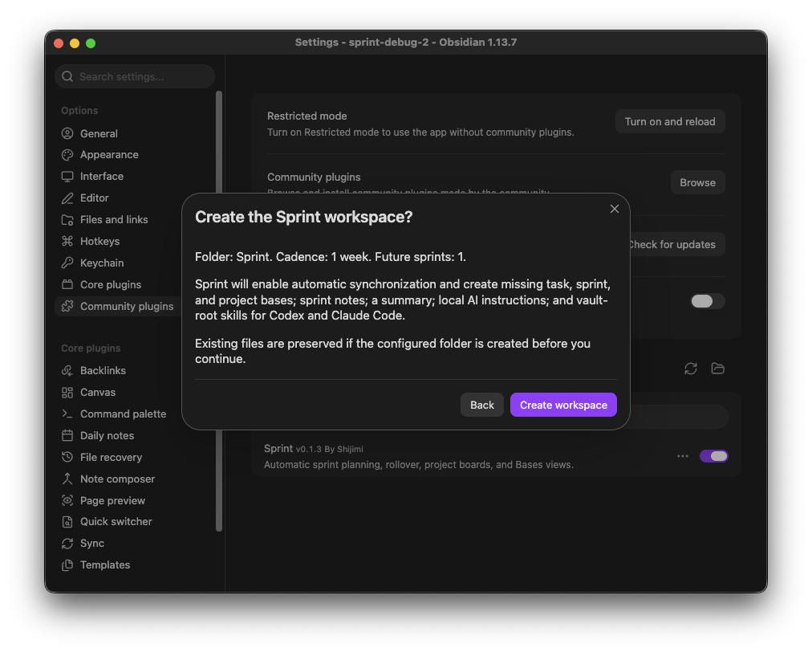
Task: Click the 'Restricted mode' heading
Action: pyautogui.click(x=307, y=116)
